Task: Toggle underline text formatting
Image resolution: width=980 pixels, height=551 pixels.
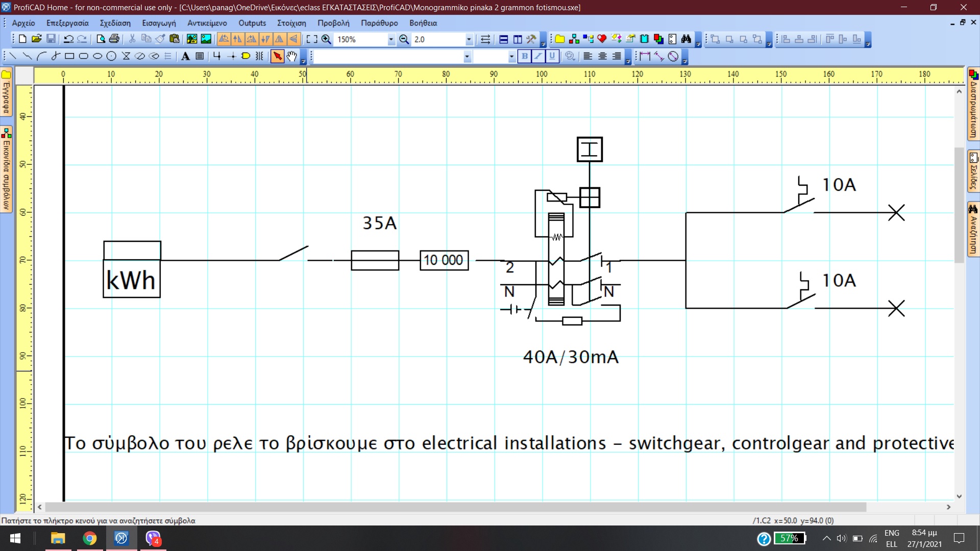Action: click(552, 56)
